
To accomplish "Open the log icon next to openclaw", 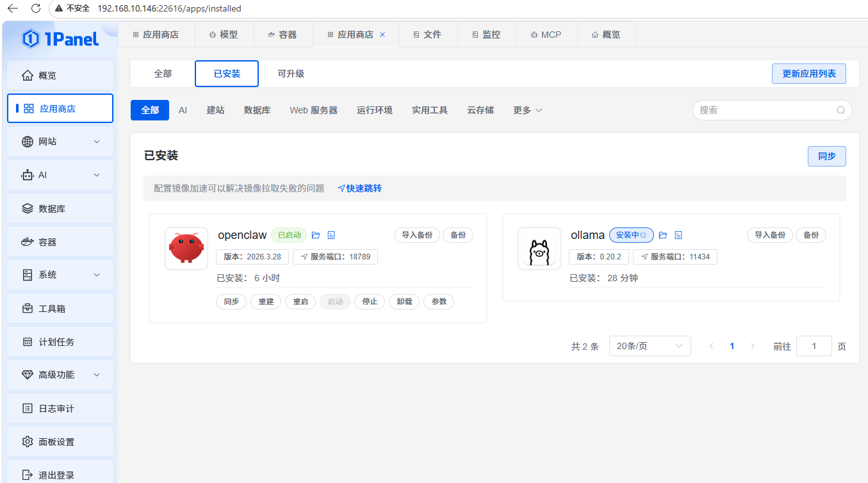I will tap(331, 235).
